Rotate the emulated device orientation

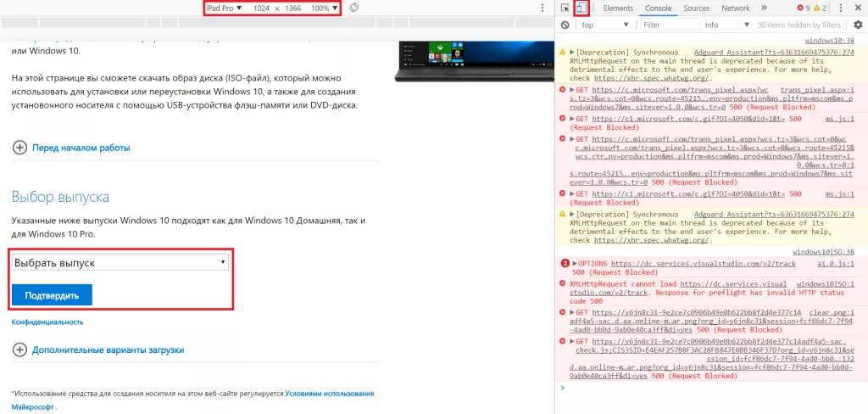(355, 8)
